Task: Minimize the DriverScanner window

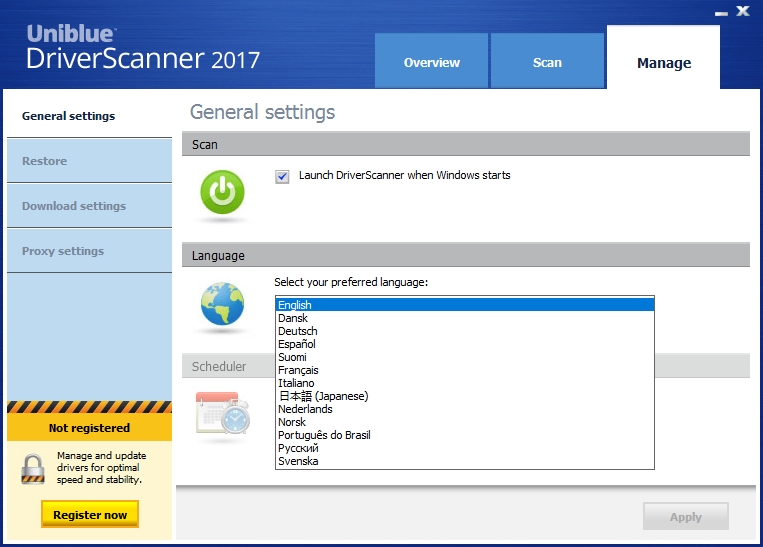Action: pos(721,13)
